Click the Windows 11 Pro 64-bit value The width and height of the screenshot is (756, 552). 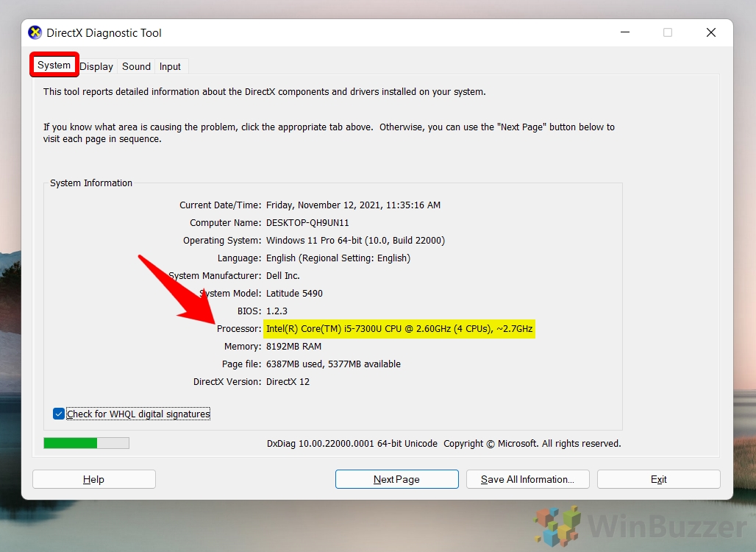[x=355, y=240]
